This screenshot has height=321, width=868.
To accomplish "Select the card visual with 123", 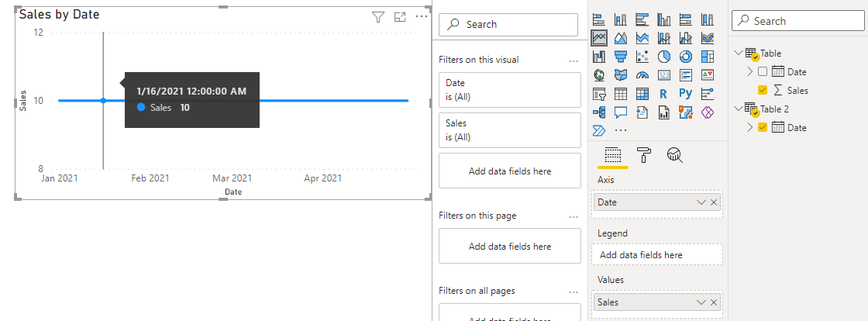I will [x=663, y=74].
